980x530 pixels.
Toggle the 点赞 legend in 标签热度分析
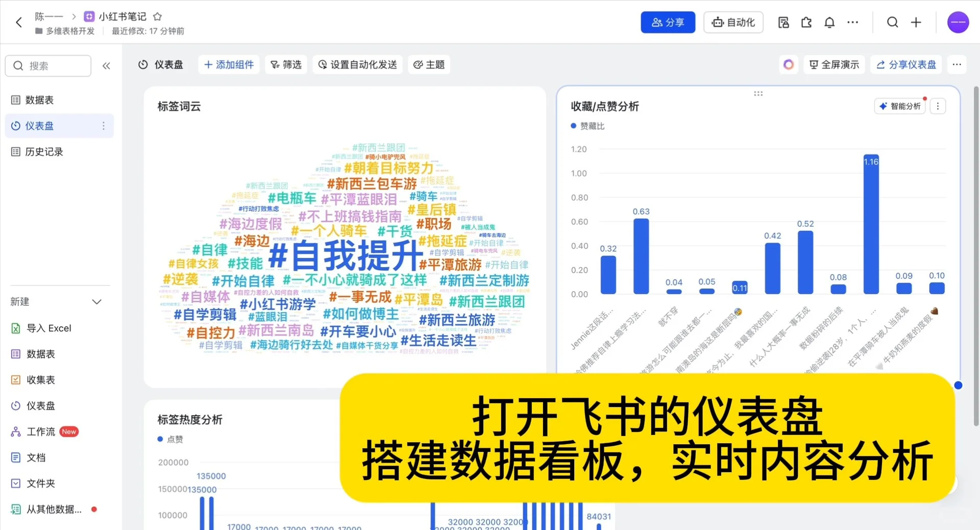pyautogui.click(x=171, y=439)
